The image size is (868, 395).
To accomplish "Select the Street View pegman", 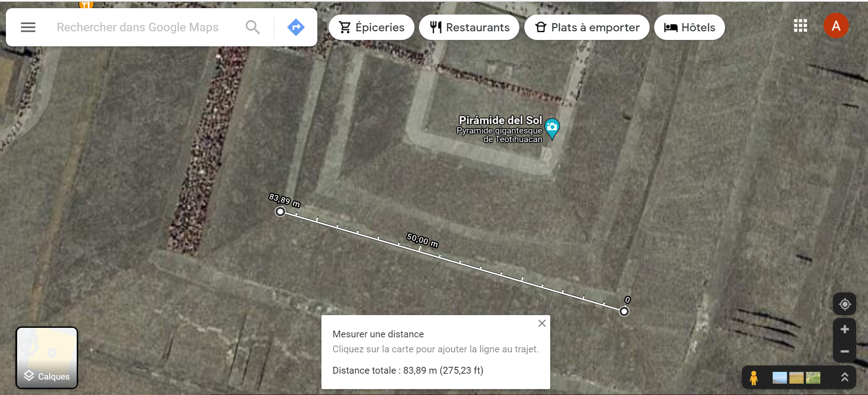I will (754, 378).
